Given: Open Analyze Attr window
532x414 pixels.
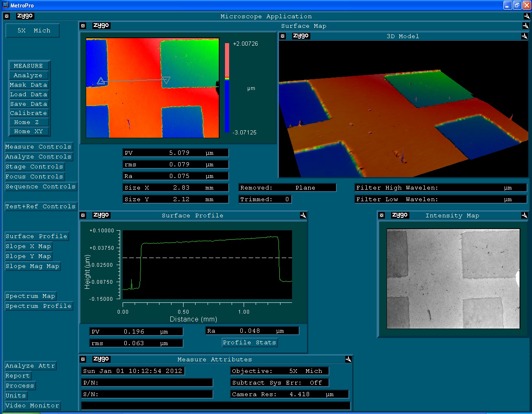Looking at the screenshot, I should pos(30,366).
